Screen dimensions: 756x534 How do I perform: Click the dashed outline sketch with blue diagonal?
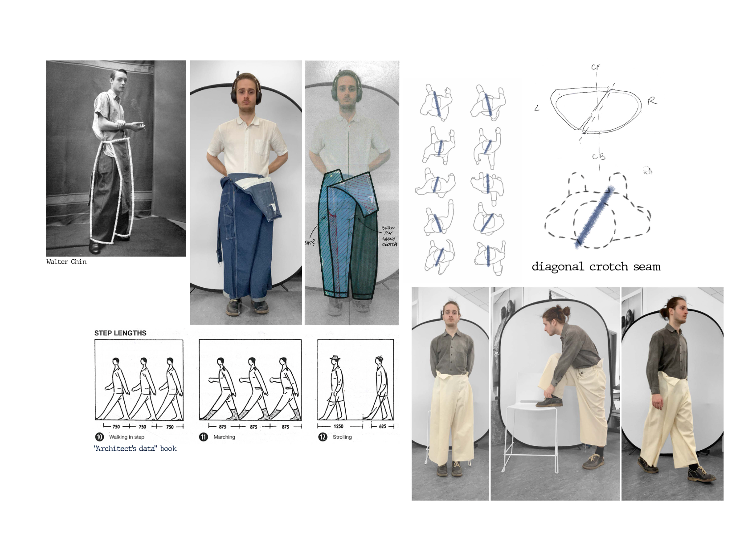click(x=597, y=212)
